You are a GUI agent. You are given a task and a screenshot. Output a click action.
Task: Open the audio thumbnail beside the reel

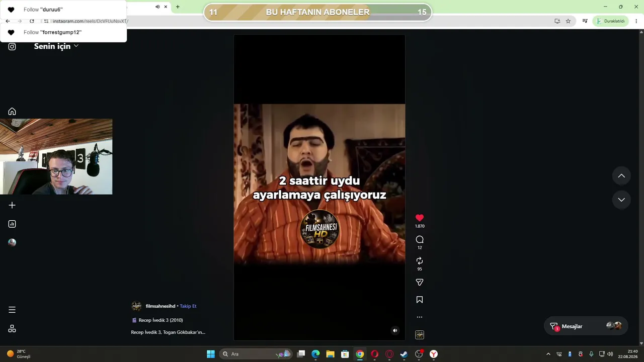tap(420, 335)
